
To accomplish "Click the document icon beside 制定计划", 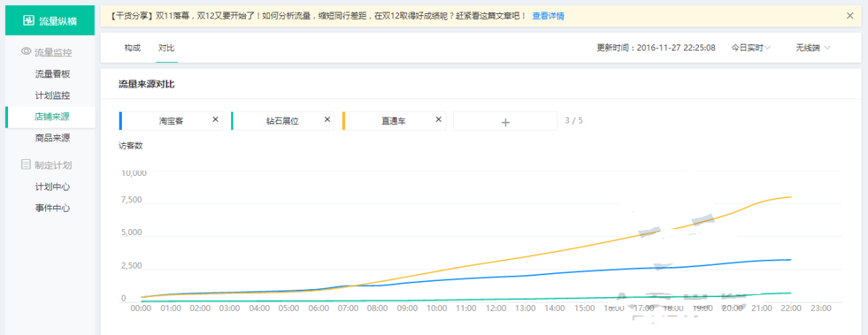I will [x=26, y=165].
